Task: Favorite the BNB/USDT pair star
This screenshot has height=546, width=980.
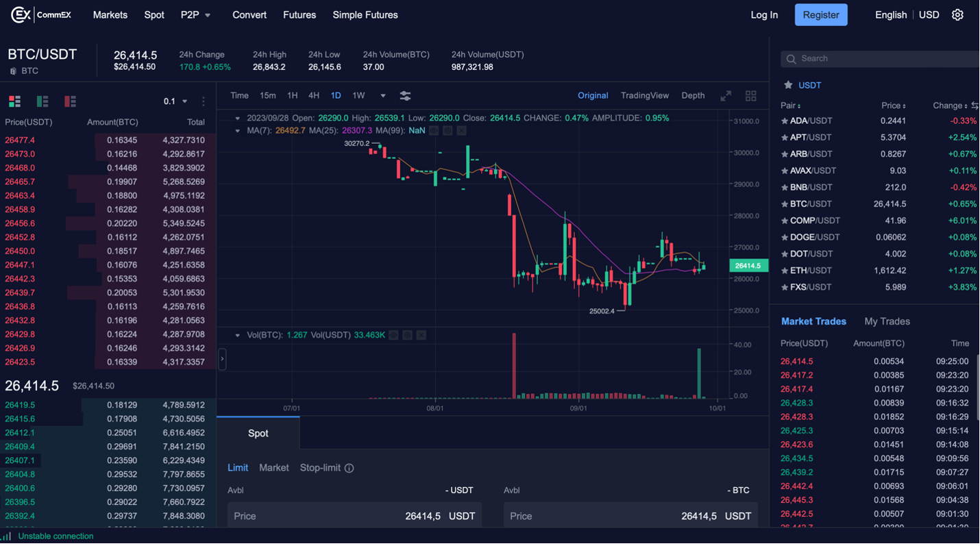Action: click(x=785, y=188)
